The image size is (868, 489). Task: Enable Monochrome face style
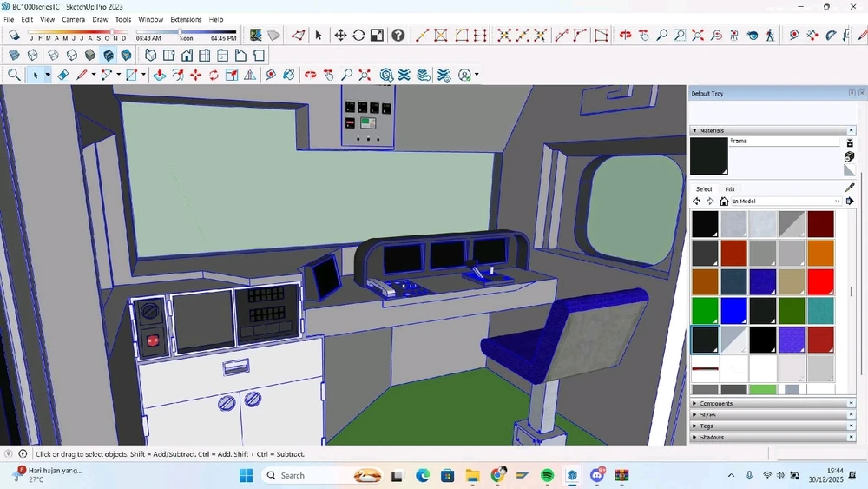(x=127, y=56)
